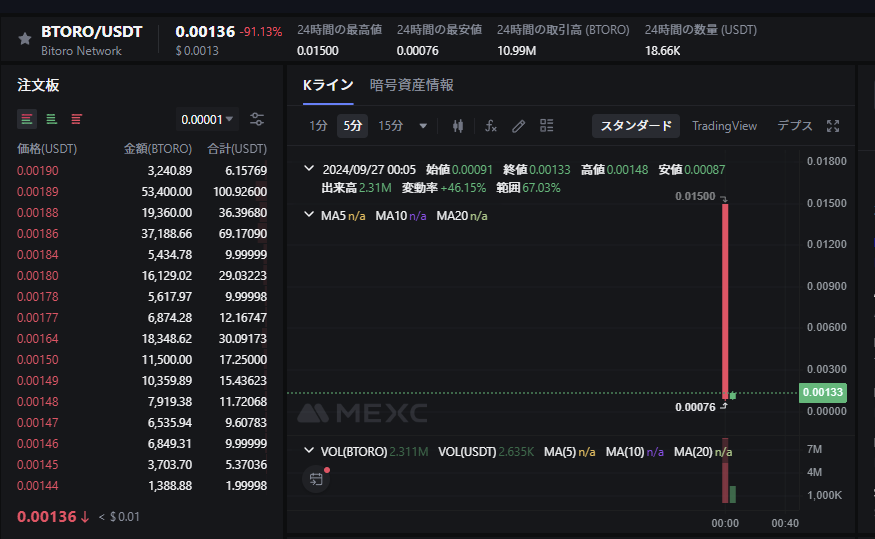
Task: Click the 00:40 time axis label
Action: coord(785,523)
